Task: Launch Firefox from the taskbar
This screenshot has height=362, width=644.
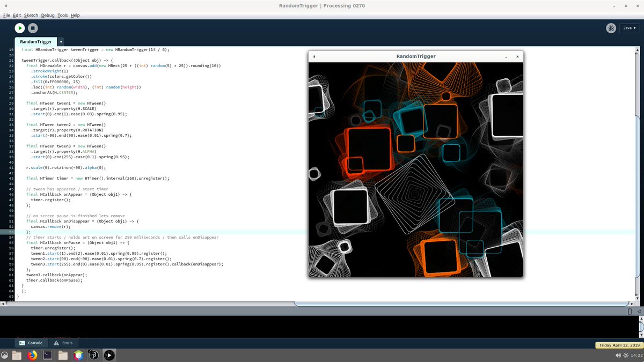Action: point(32,354)
